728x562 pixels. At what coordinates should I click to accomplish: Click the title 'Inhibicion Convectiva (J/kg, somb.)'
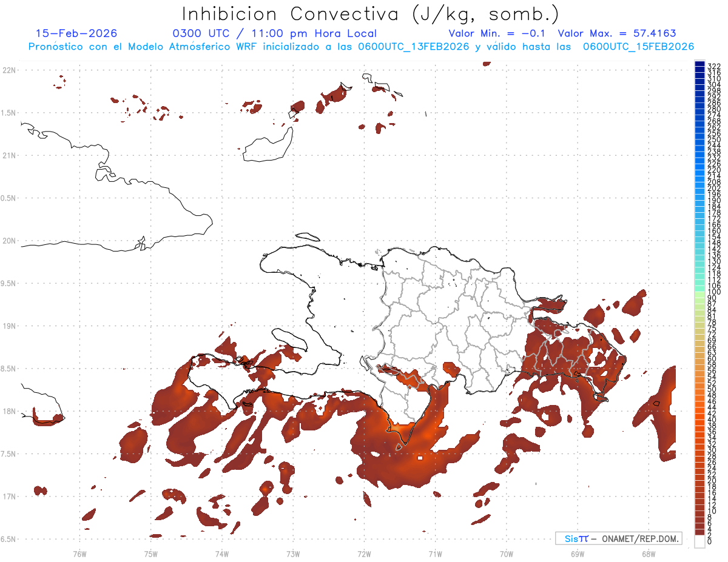click(x=370, y=15)
